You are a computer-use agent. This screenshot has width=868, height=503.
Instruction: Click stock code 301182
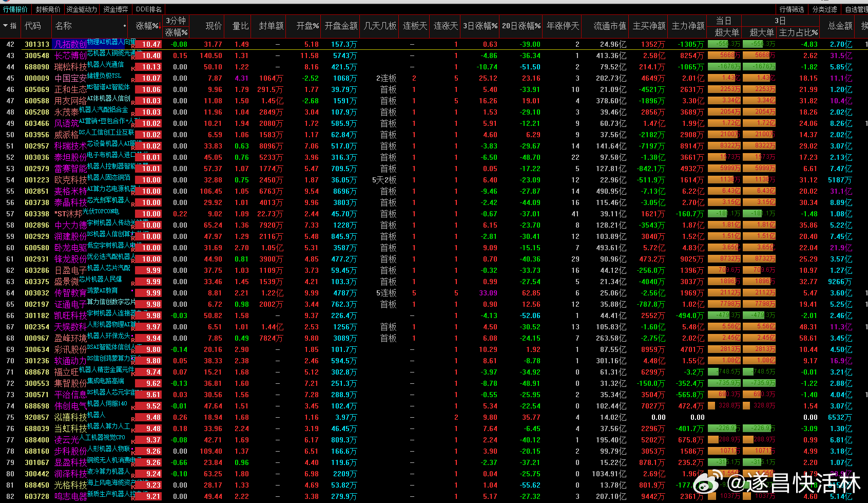(37, 315)
